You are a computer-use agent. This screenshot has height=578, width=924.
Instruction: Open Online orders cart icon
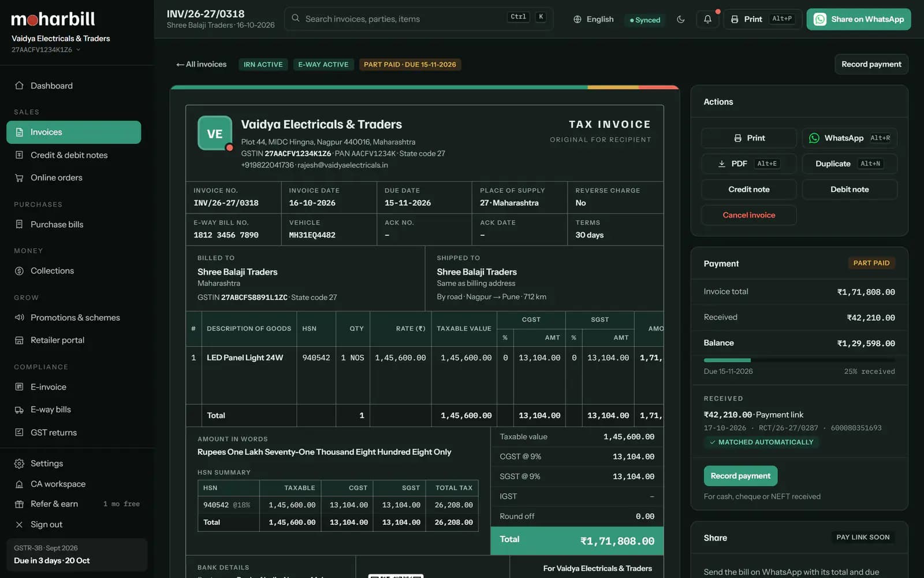click(19, 177)
